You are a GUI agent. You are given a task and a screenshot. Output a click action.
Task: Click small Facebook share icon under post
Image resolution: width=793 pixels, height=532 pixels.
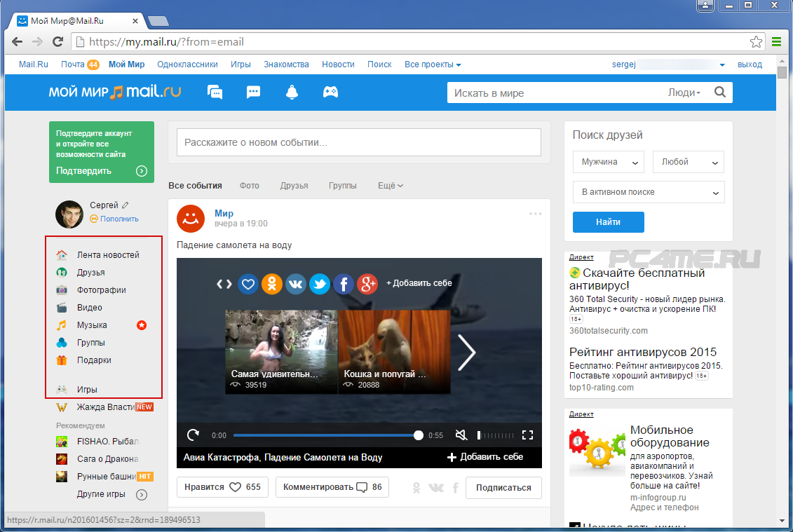[x=456, y=488]
